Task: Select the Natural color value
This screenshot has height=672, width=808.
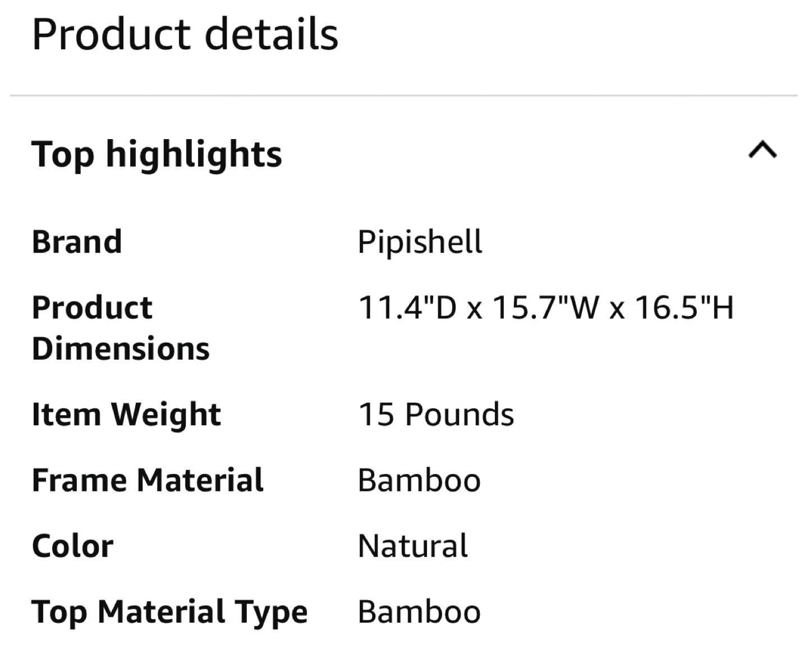Action: (412, 546)
